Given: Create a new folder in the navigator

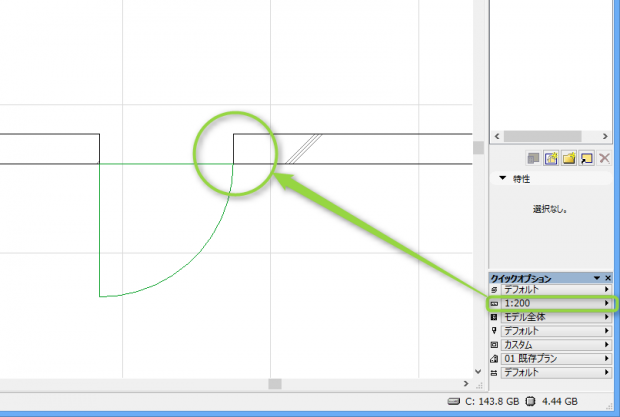Looking at the screenshot, I should click(x=569, y=159).
